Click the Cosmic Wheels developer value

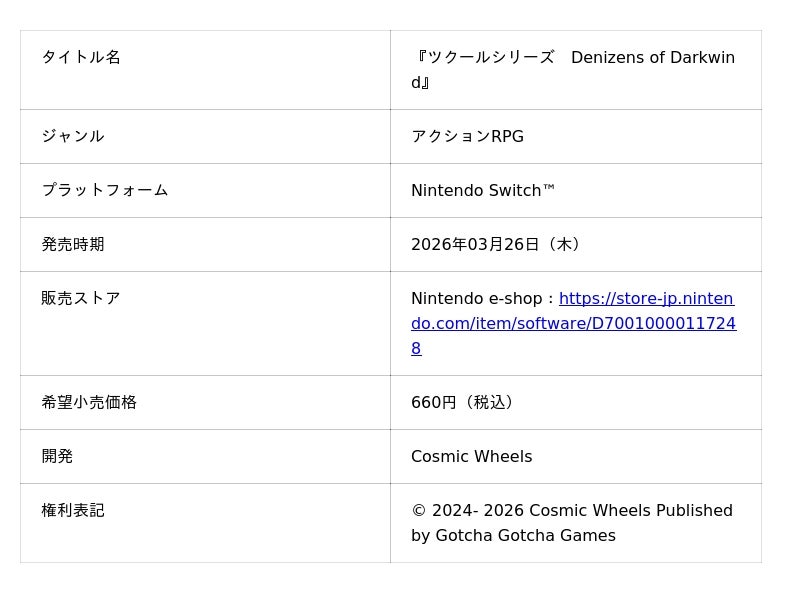point(471,457)
